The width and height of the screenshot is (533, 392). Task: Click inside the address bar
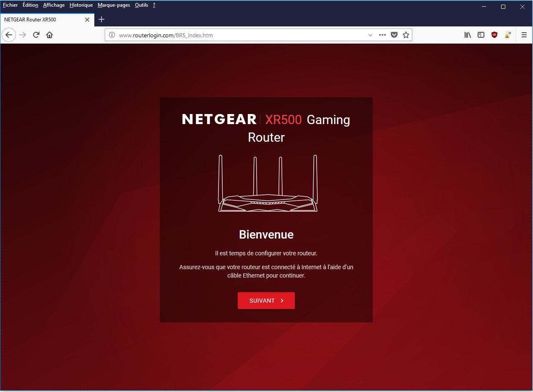pos(231,35)
